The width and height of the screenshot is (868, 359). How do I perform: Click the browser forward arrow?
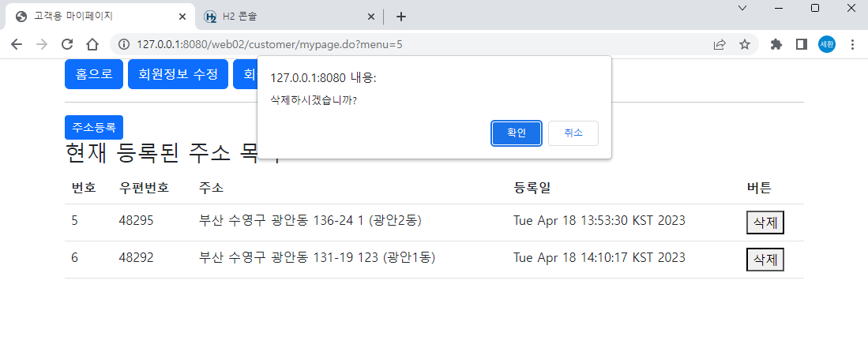42,45
